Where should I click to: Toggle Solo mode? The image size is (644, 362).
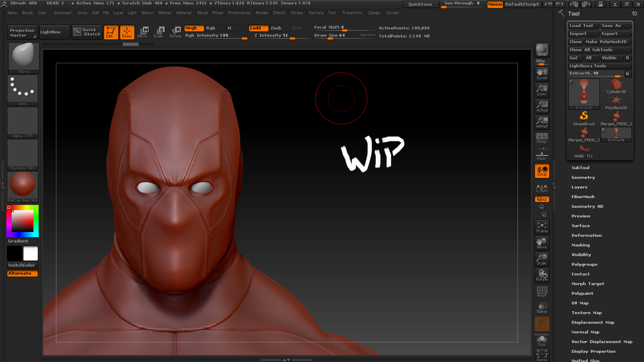pyautogui.click(x=542, y=341)
